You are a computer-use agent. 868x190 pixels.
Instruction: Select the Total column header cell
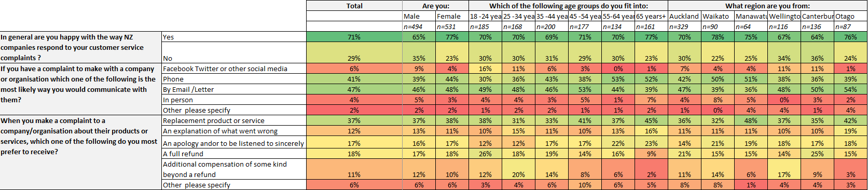[354, 6]
